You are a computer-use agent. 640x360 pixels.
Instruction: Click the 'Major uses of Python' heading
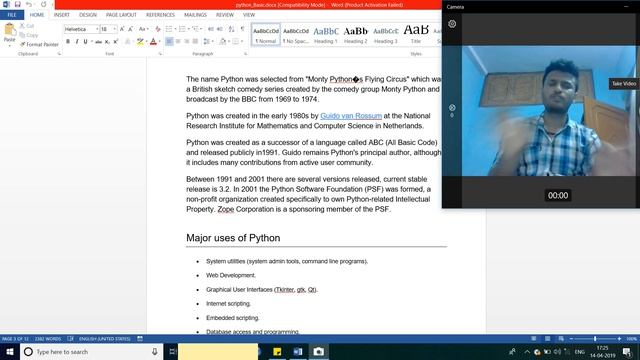coord(233,238)
